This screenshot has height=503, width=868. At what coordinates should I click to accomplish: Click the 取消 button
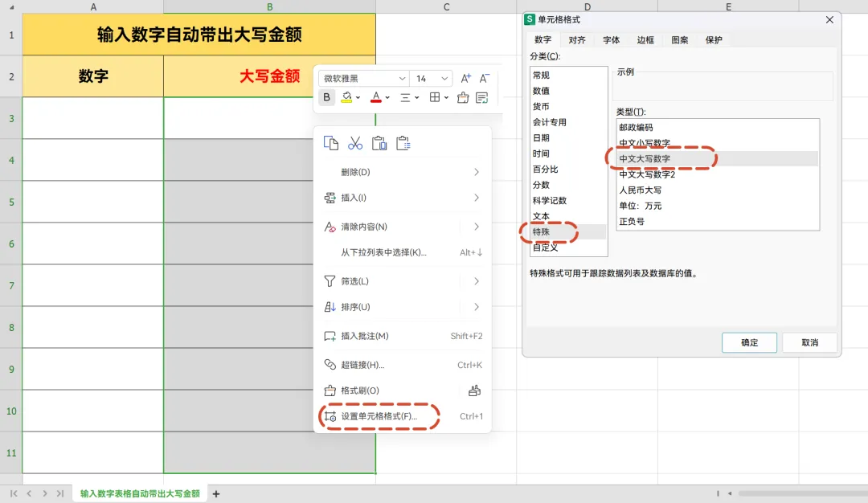tap(809, 342)
